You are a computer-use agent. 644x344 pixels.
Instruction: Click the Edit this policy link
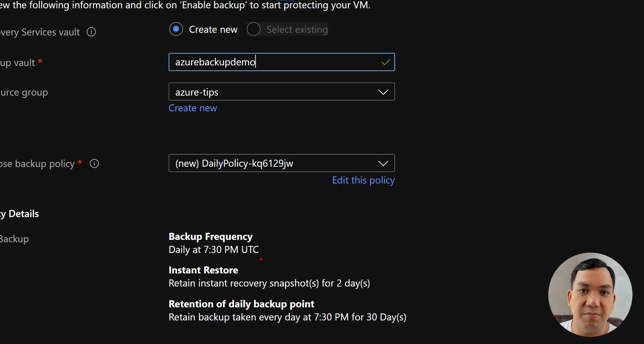(x=363, y=180)
